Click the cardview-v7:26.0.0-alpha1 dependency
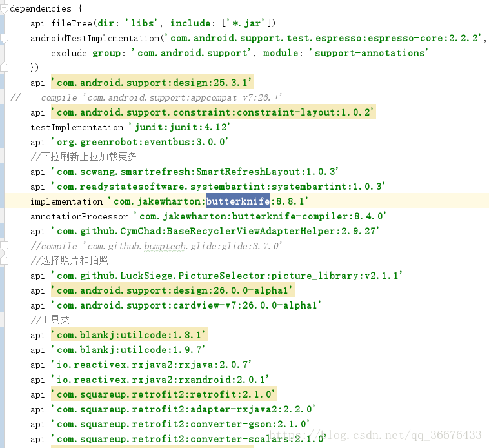The width and height of the screenshot is (489, 448). coord(186,305)
